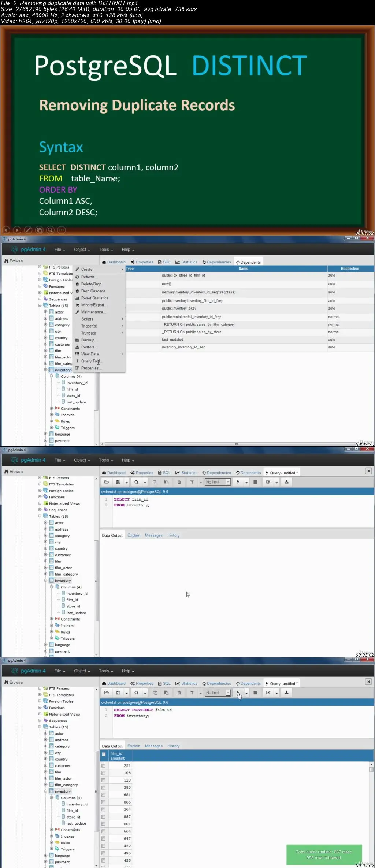Check the row checkbox for film_id 681
The width and height of the screenshot is (375, 868).
tap(104, 795)
